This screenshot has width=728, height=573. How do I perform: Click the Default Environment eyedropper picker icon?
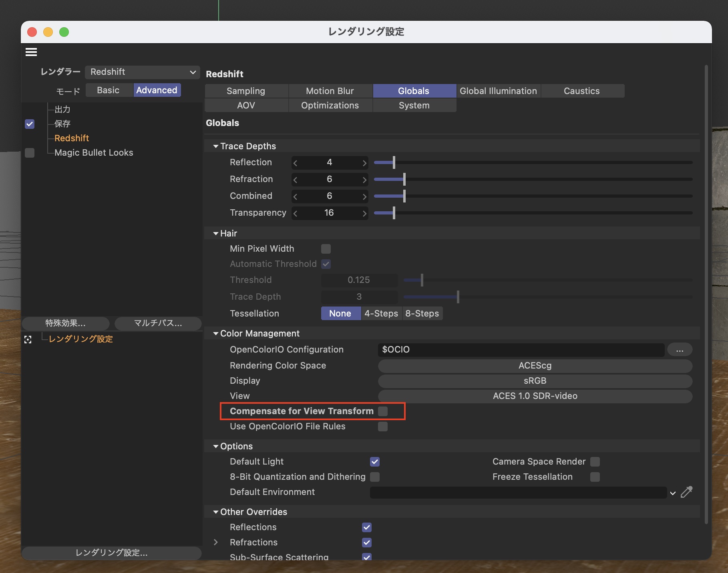[x=686, y=492]
